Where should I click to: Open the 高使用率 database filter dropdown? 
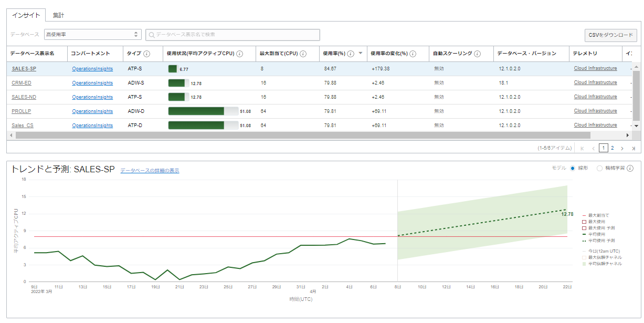(92, 35)
